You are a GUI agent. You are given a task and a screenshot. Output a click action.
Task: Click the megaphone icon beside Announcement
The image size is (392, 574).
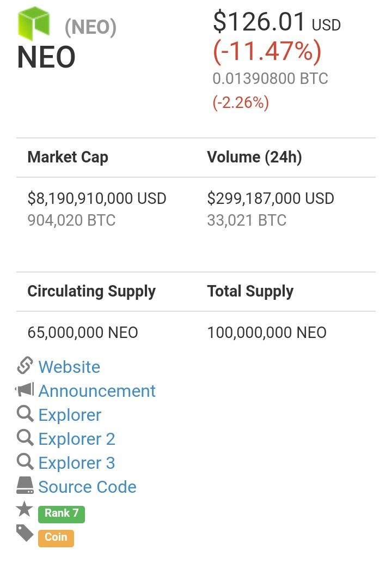pos(24,390)
